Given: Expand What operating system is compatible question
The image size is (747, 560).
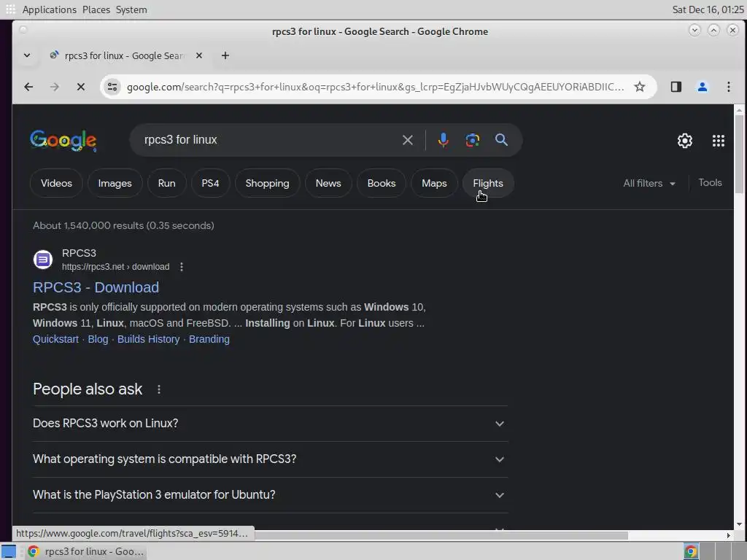Looking at the screenshot, I should (x=270, y=459).
